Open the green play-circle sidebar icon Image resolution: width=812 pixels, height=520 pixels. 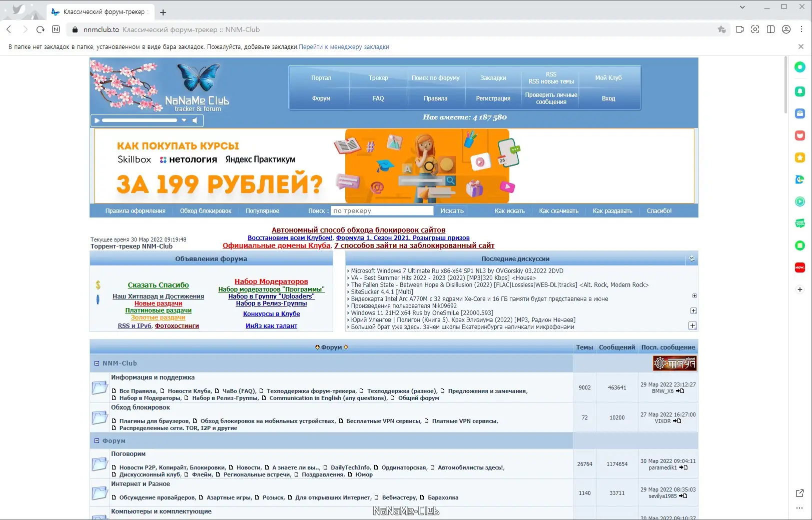click(800, 201)
